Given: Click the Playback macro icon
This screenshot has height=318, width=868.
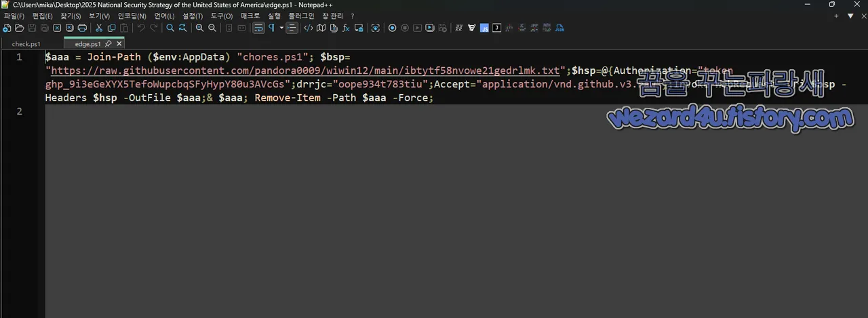Looking at the screenshot, I should pyautogui.click(x=417, y=28).
